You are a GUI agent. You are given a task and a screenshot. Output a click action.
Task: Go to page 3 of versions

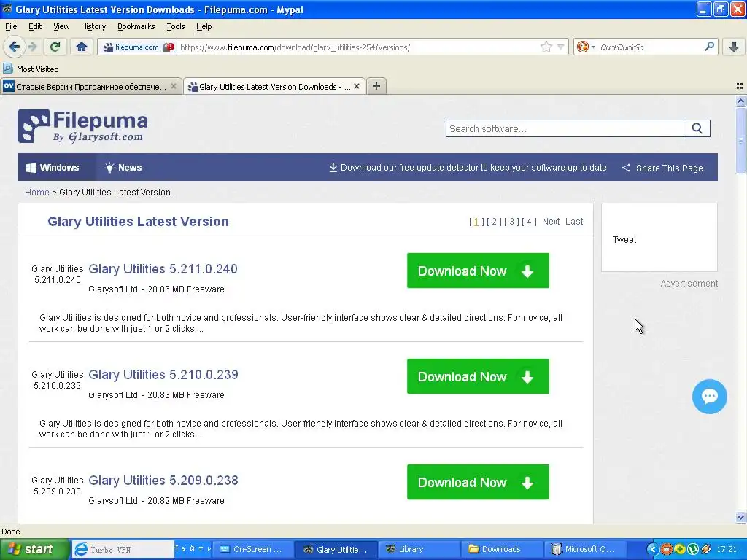(511, 222)
